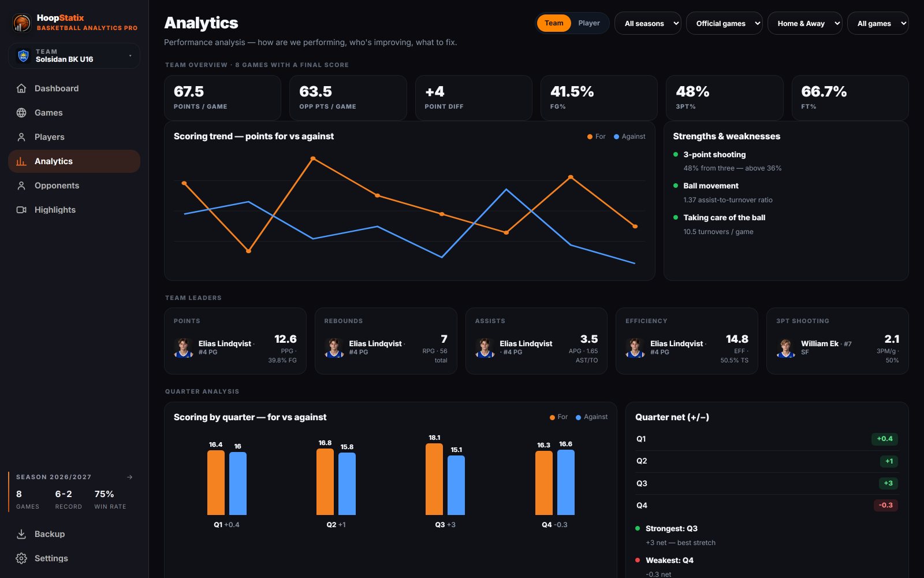
Task: Click the highest orange point on scoring trend
Action: [x=313, y=158]
